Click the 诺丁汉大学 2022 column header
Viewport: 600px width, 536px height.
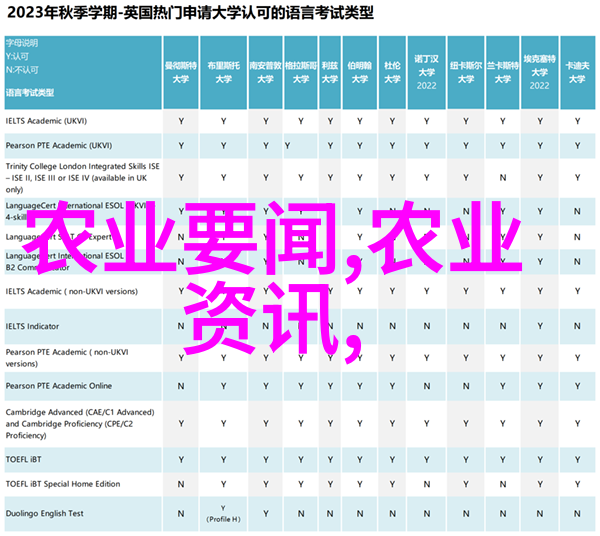(x=426, y=72)
